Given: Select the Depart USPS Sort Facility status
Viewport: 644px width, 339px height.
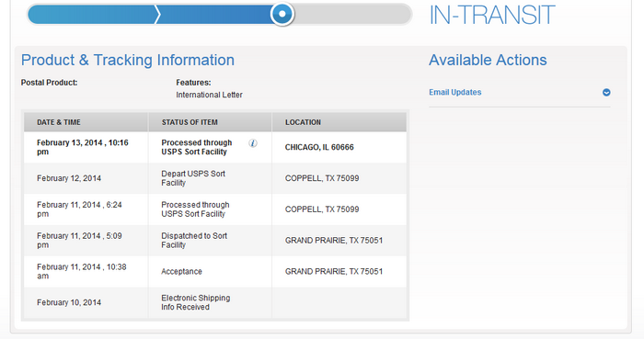Looking at the screenshot, I should point(193,178).
